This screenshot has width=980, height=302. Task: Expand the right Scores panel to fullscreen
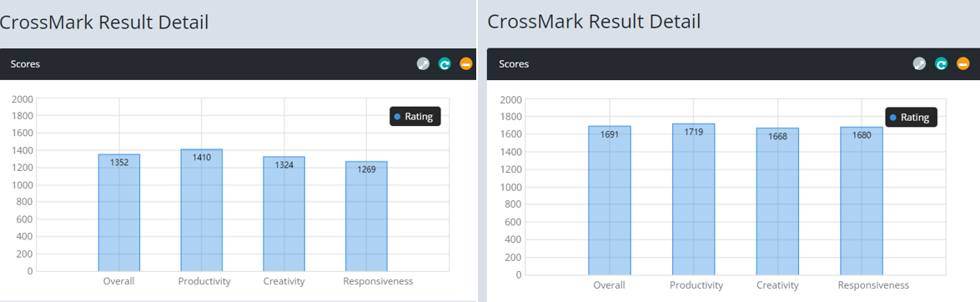tap(919, 63)
